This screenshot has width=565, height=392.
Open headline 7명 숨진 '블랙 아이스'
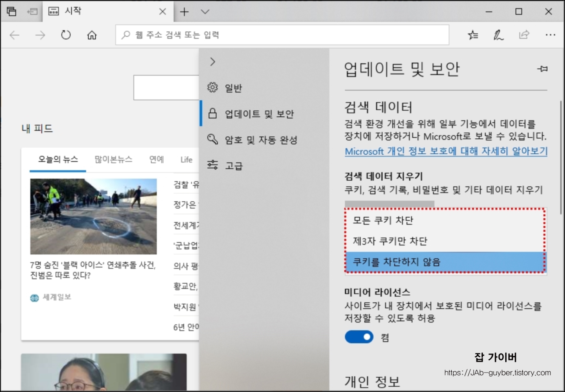pyautogui.click(x=93, y=270)
